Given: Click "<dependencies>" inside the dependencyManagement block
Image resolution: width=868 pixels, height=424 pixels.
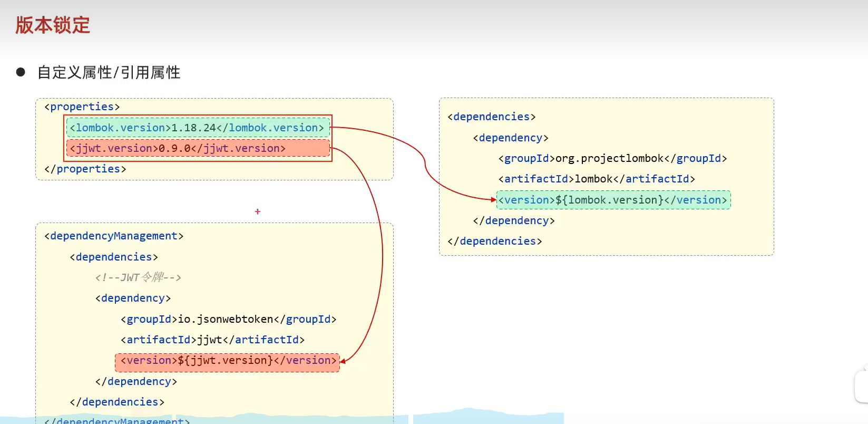Looking at the screenshot, I should click(114, 257).
